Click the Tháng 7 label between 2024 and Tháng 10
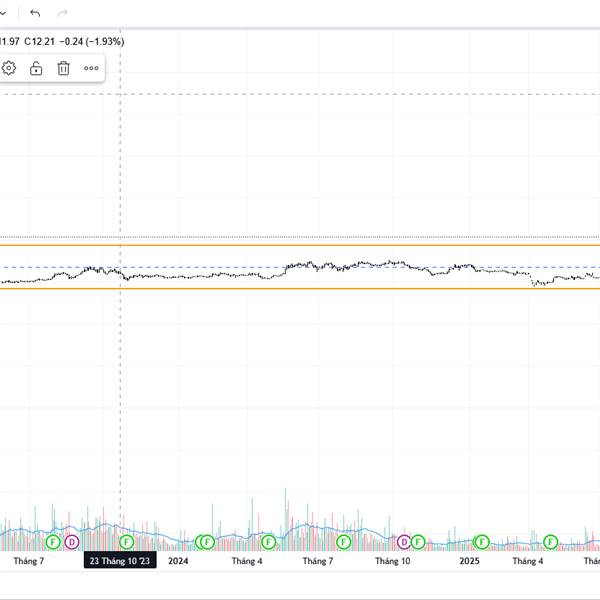Image resolution: width=600 pixels, height=600 pixels. pos(318,561)
